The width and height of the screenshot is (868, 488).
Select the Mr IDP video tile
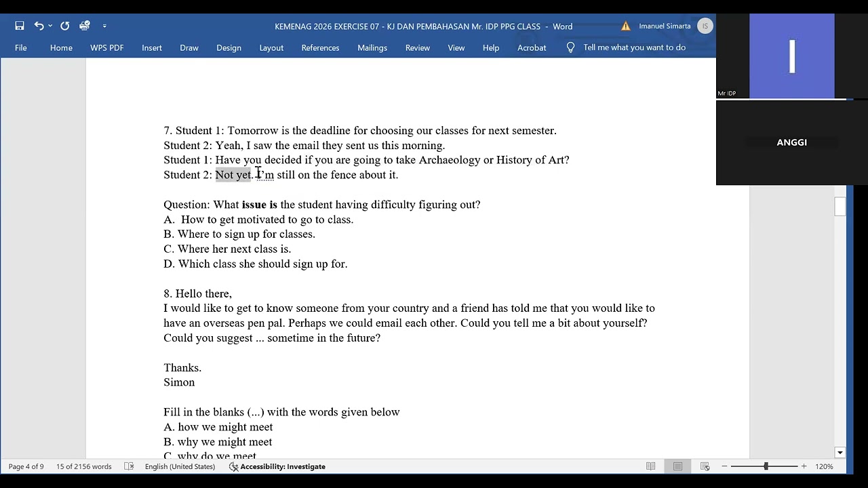pyautogui.click(x=791, y=56)
